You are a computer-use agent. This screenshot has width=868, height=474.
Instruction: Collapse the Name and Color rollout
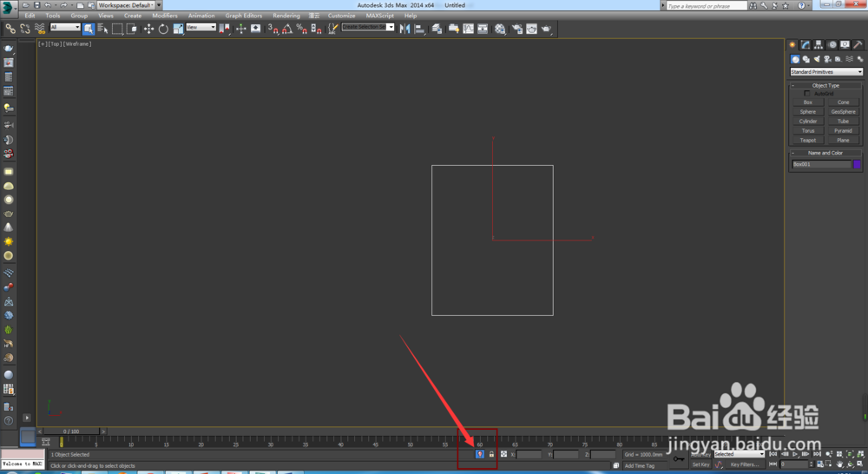pos(825,153)
